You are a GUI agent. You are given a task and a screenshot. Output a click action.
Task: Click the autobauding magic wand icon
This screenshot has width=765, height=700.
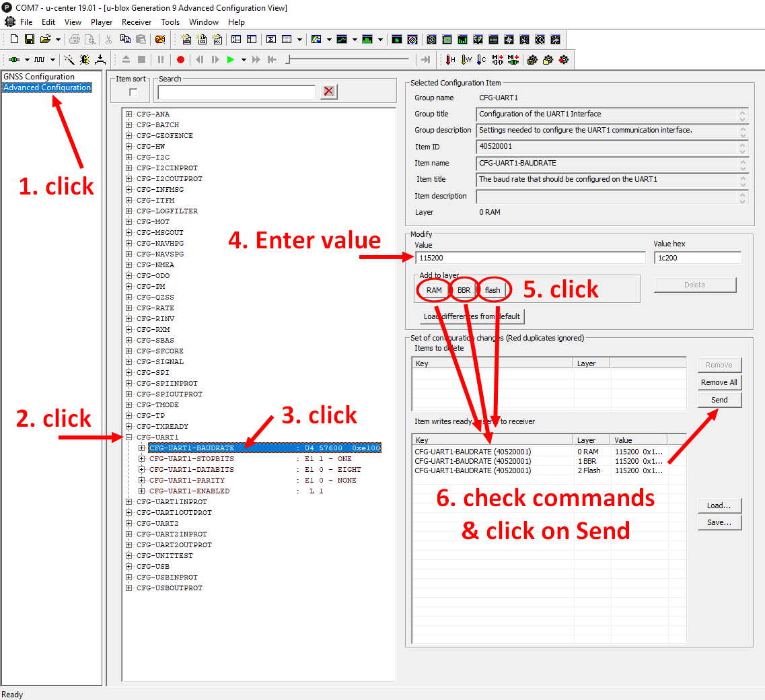69,59
